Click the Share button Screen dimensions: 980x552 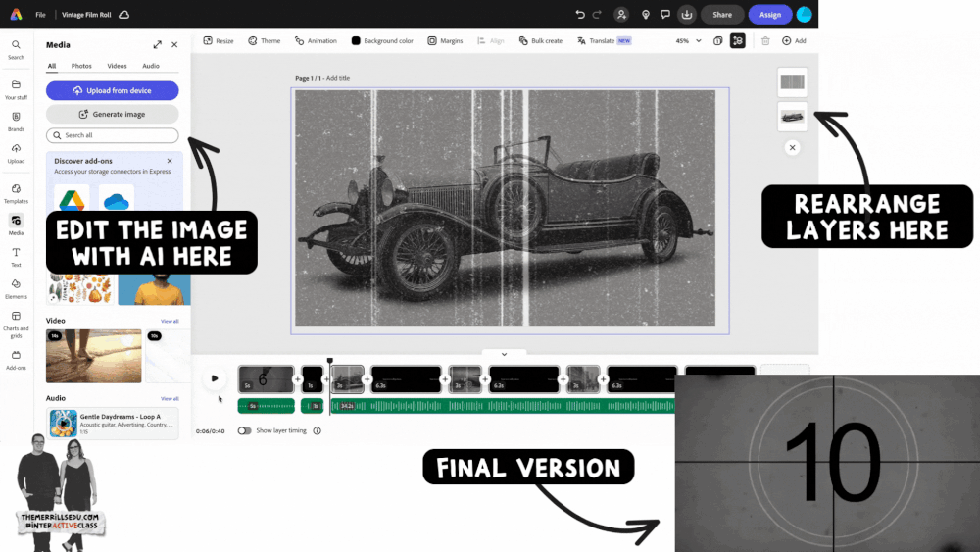722,15
